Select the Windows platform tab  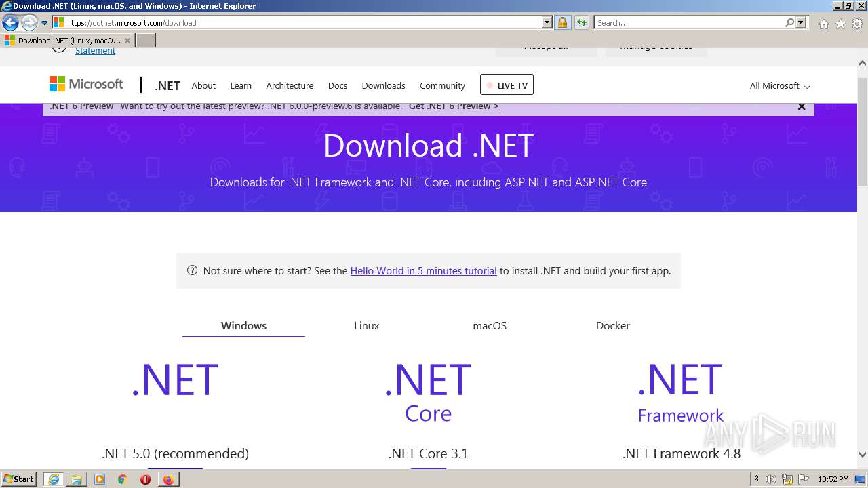(243, 326)
